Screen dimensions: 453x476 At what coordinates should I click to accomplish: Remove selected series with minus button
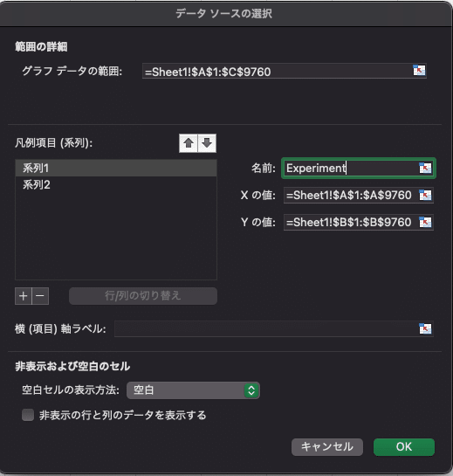point(40,296)
